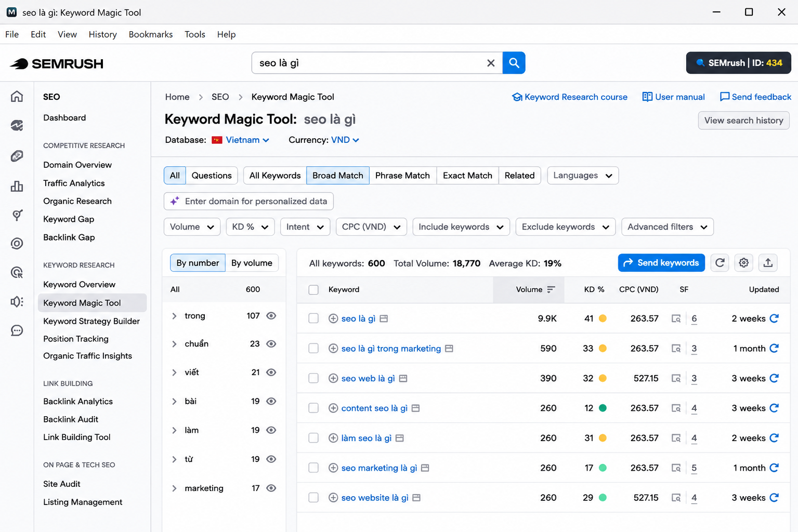This screenshot has height=532, width=798.
Task: Toggle eye visibility for 'chuẩn' group
Action: point(271,344)
